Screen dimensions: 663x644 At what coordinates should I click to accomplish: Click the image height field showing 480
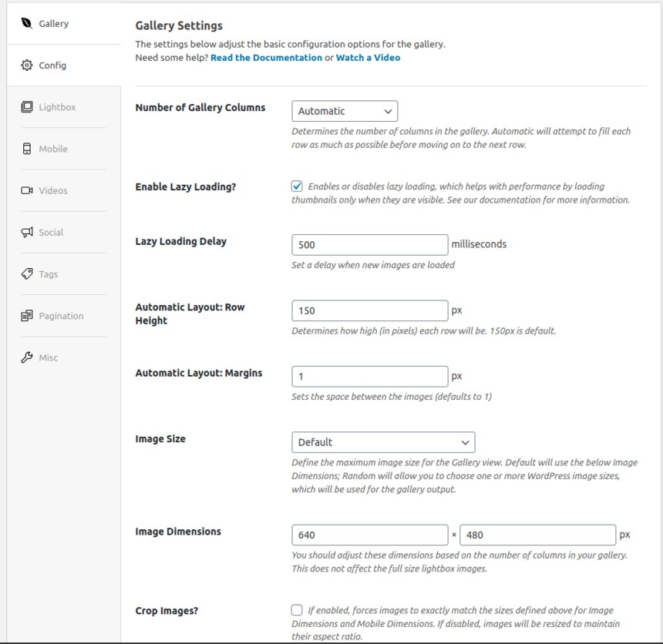537,535
